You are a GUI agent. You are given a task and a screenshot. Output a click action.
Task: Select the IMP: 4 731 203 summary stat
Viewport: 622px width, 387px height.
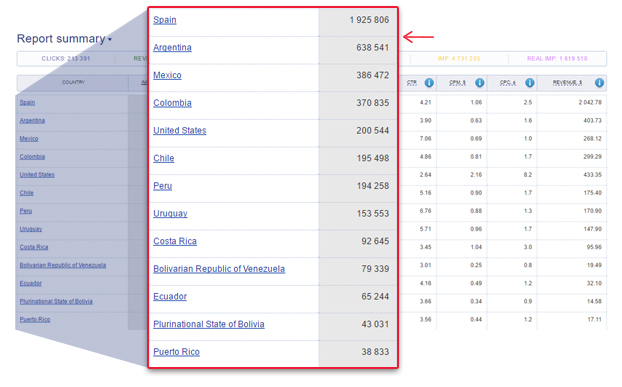459,59
